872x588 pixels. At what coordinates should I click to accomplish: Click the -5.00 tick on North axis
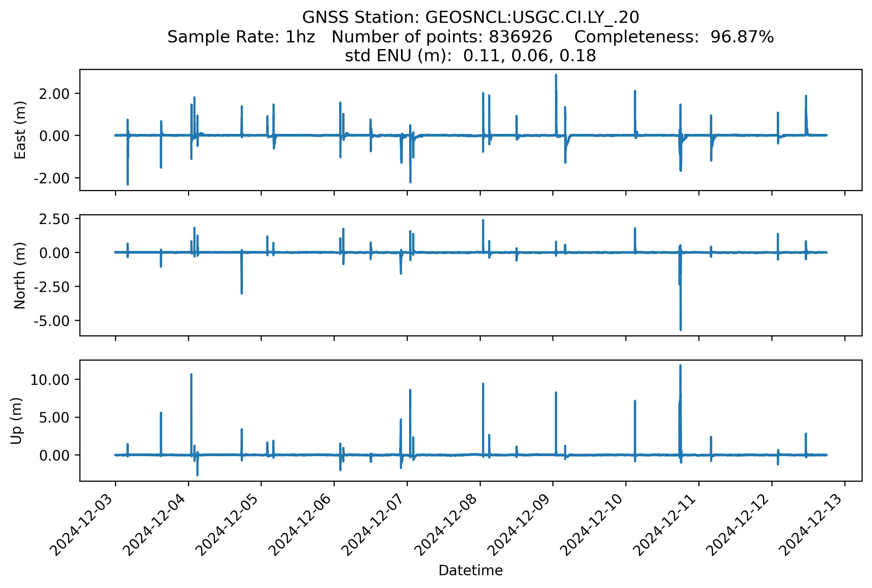tap(51, 321)
